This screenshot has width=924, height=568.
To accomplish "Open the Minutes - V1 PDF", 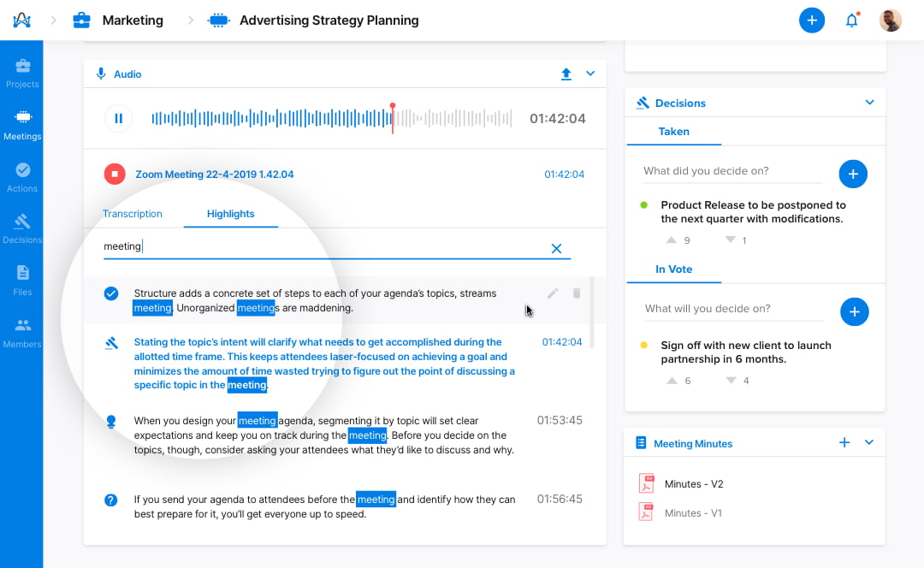I will point(681,512).
